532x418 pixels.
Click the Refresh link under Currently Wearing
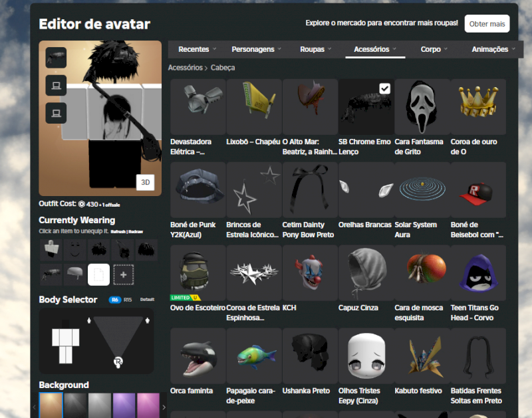(118, 232)
